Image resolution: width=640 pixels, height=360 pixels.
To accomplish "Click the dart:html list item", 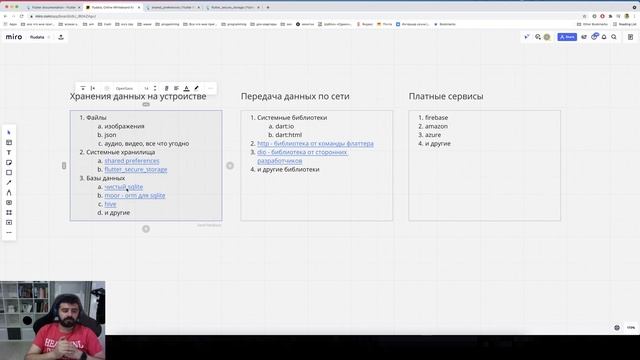I will point(289,135).
